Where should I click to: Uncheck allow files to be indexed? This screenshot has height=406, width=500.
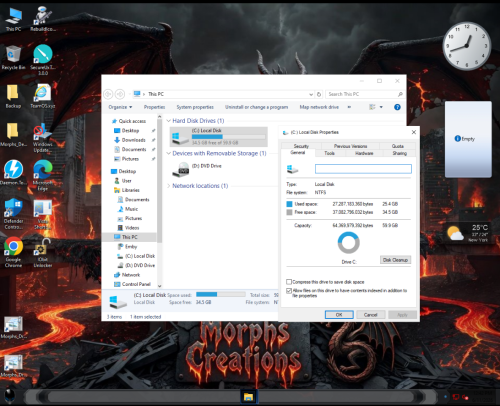pyautogui.click(x=289, y=291)
